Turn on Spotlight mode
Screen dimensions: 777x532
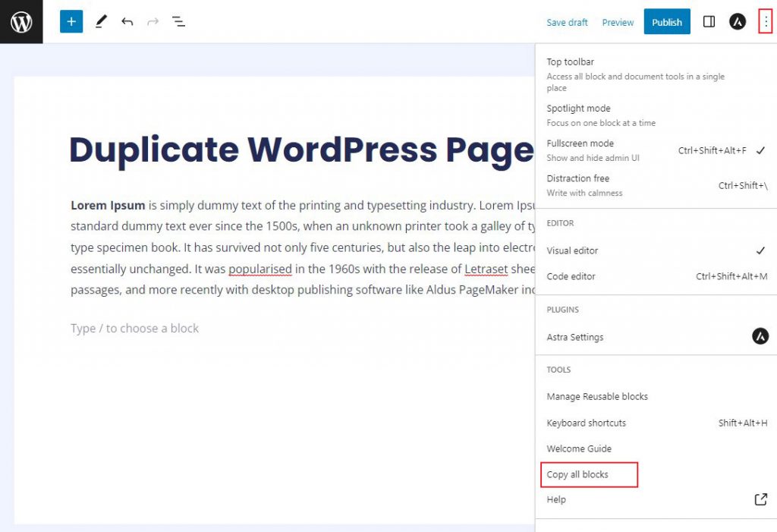[579, 108]
